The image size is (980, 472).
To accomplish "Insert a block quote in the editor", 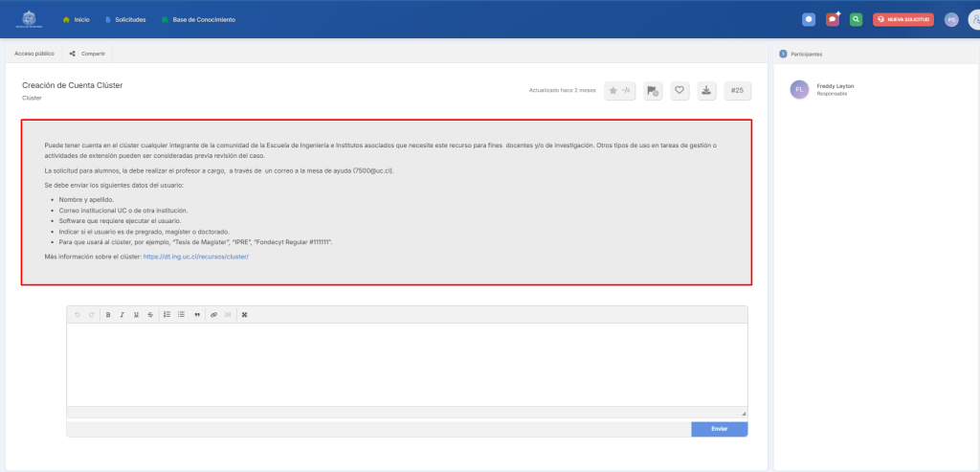I will (x=196, y=315).
